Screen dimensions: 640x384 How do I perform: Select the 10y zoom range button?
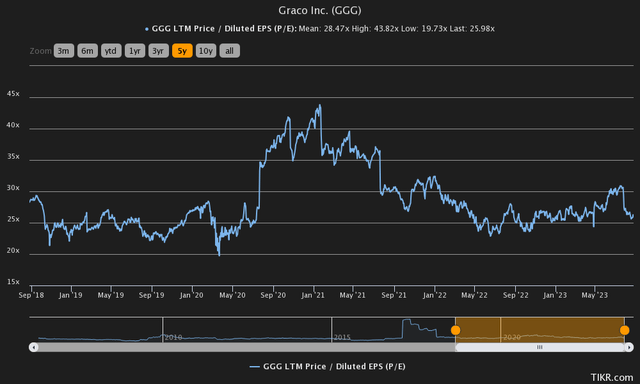[x=206, y=51]
